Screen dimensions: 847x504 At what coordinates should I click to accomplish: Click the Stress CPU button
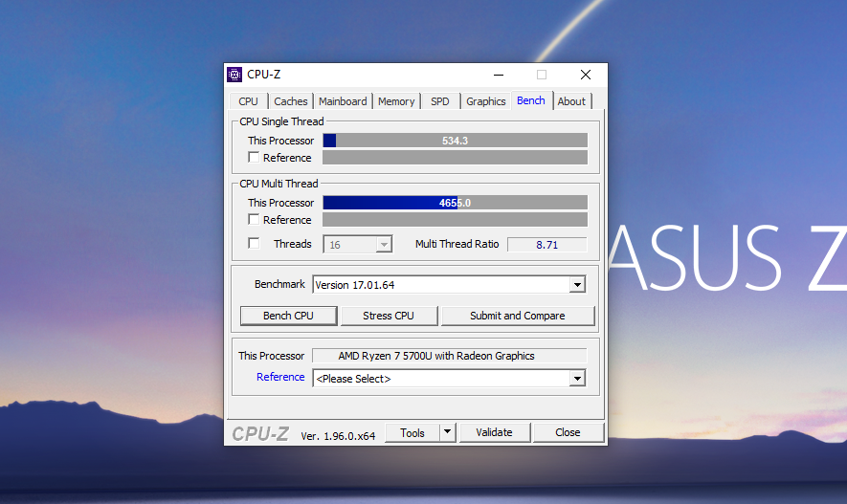click(x=389, y=316)
